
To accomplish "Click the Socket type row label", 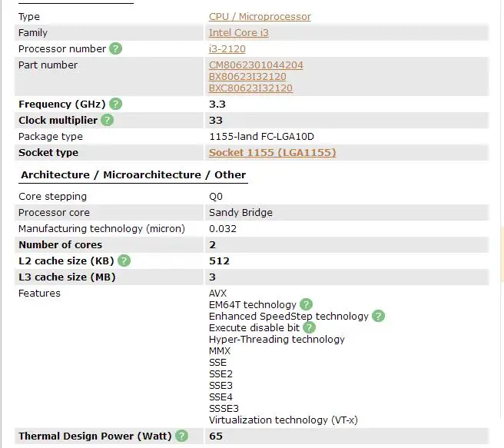I will (48, 153).
